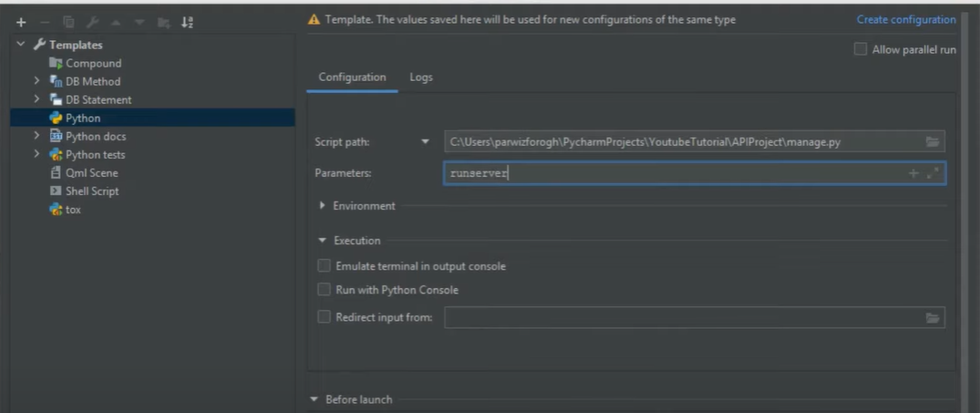The image size is (980, 413).
Task: Expand the DB Method node
Action: (36, 80)
